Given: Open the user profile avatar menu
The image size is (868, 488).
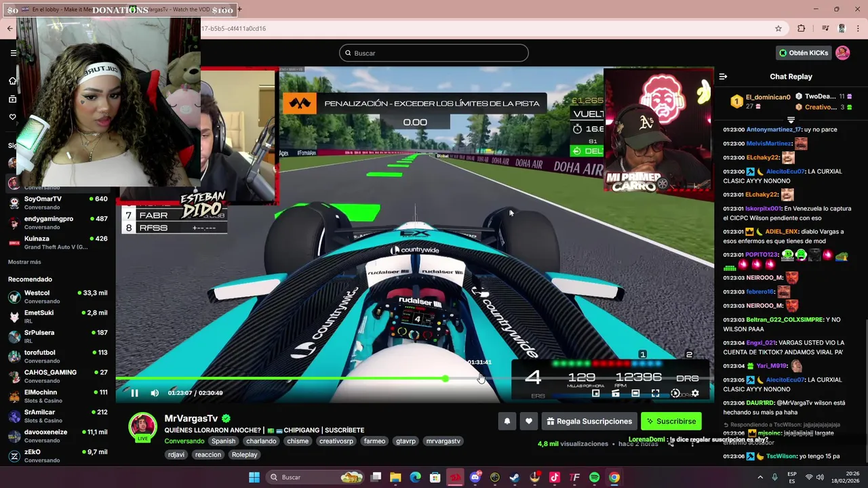Looking at the screenshot, I should click(842, 53).
